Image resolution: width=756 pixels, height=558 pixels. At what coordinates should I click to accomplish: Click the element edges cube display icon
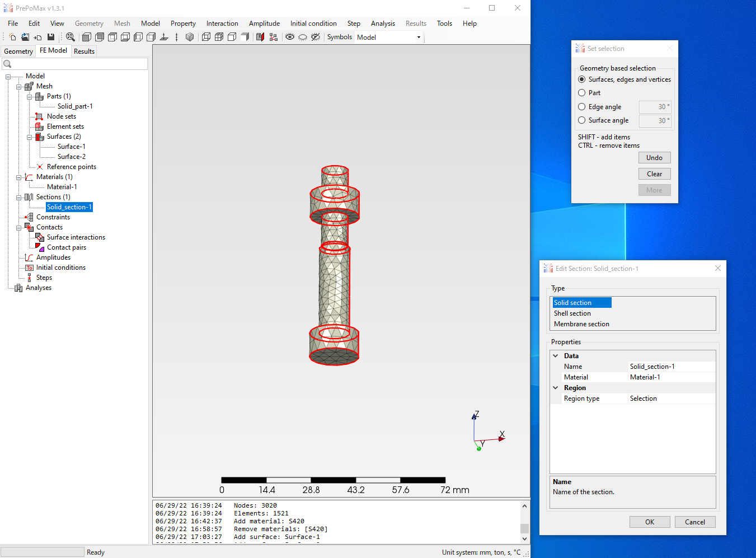[x=219, y=37]
